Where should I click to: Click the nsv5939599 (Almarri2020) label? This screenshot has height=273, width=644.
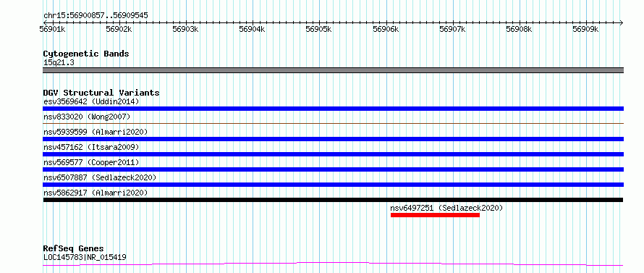point(96,132)
